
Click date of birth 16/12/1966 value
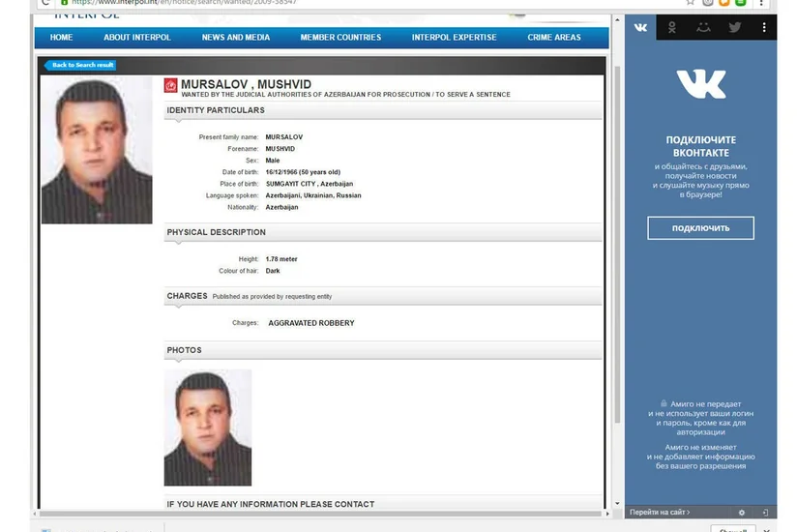click(303, 172)
